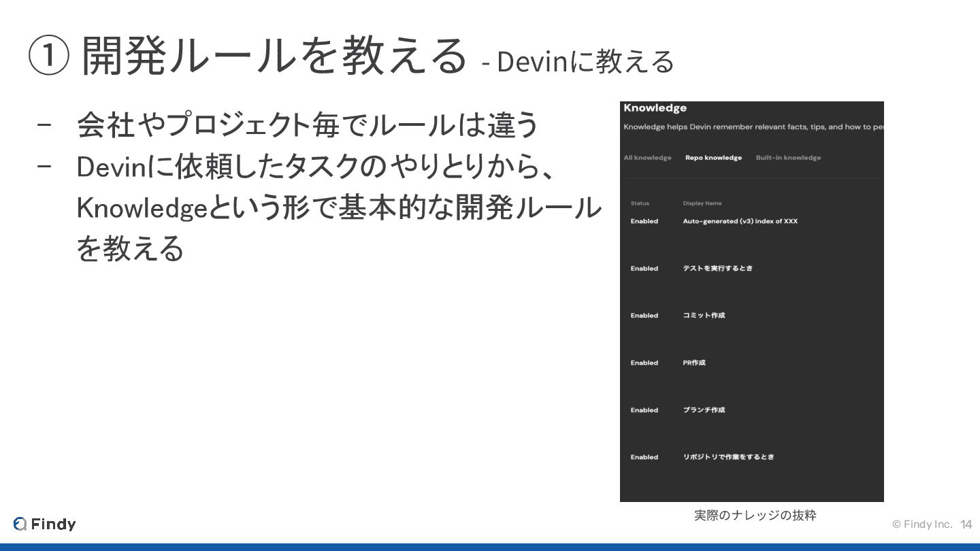980x551 pixels.
Task: Click the bullet 会社やプロジェクト毎でルールは違う
Action: [x=308, y=124]
